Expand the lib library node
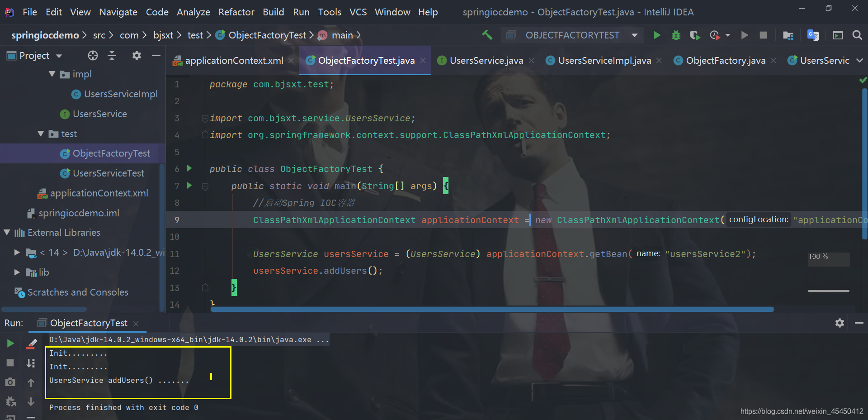 pyautogui.click(x=17, y=272)
